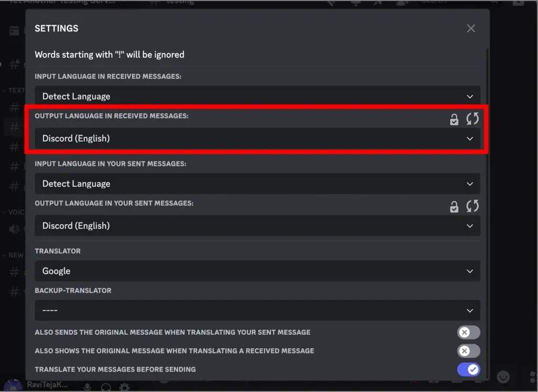Close the Settings dialog
This screenshot has width=538, height=392.
(x=471, y=28)
